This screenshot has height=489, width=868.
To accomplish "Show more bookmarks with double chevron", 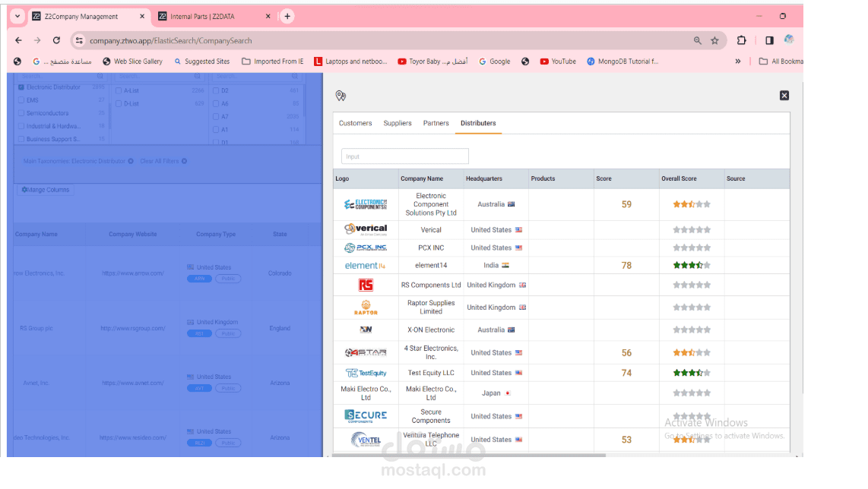I will coord(738,62).
